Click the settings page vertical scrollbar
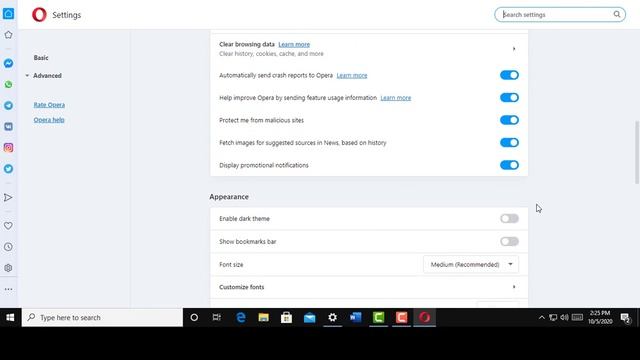 tap(637, 152)
